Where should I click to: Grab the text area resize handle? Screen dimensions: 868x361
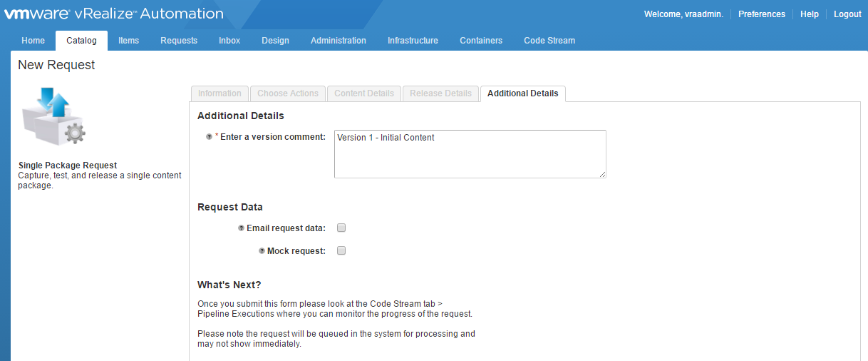tap(602, 174)
